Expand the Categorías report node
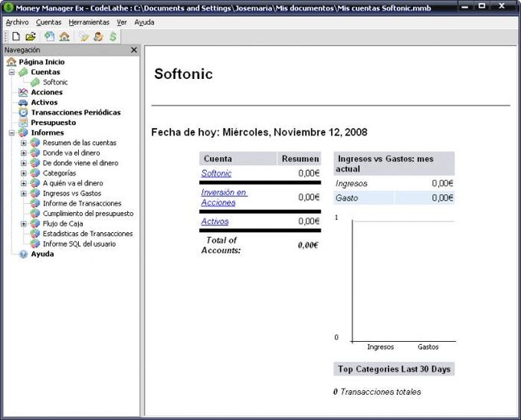The width and height of the screenshot is (521, 420). 24,173
